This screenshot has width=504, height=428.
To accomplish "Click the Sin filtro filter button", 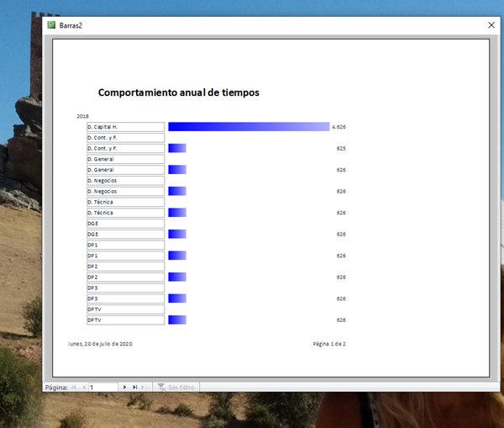I will coord(176,387).
